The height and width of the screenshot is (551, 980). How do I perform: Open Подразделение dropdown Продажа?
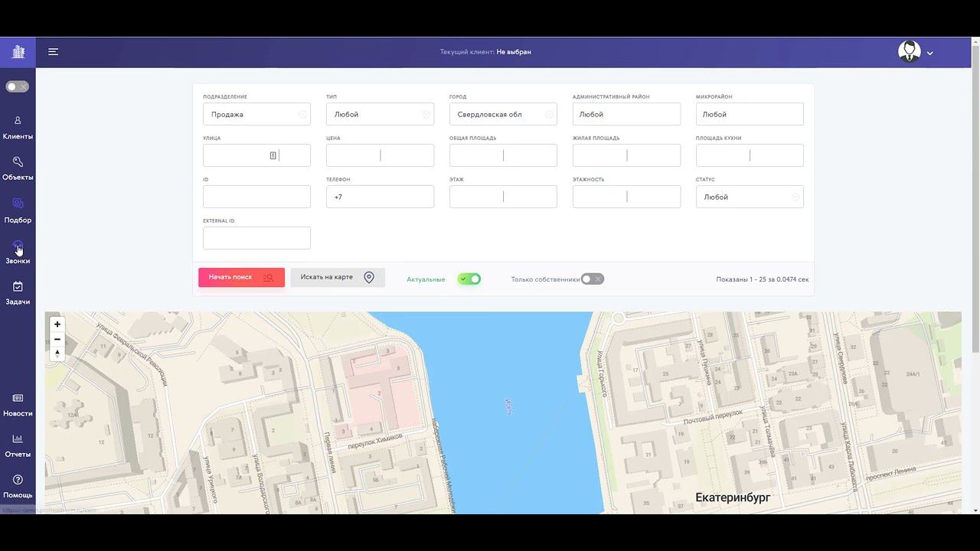pos(256,114)
